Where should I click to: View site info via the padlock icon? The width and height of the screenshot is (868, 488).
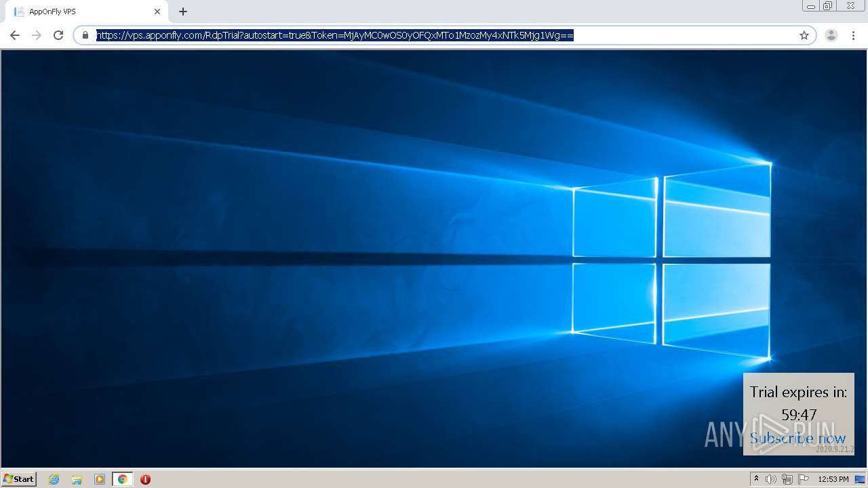click(85, 35)
